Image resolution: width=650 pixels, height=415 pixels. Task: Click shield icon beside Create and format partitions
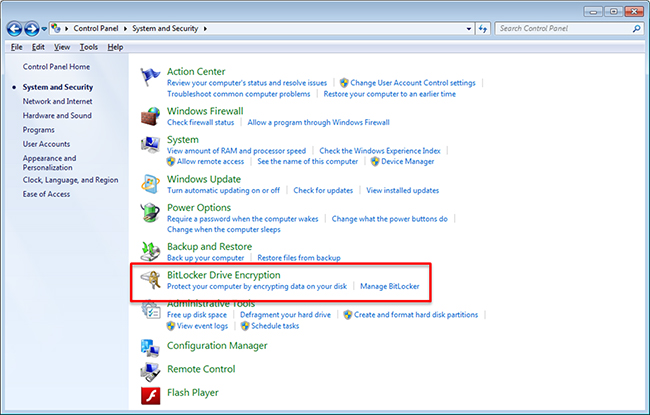[348, 315]
